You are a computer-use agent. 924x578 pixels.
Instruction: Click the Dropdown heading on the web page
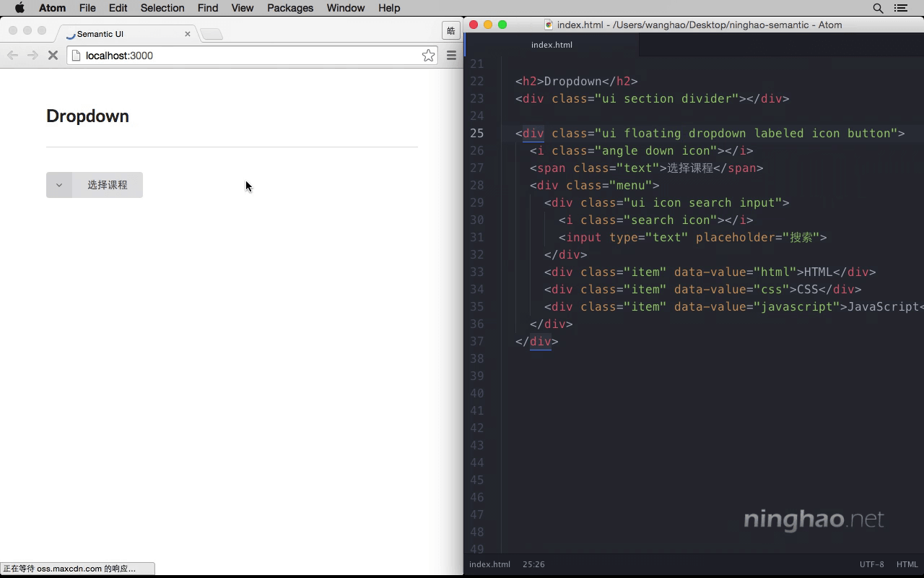tap(87, 116)
